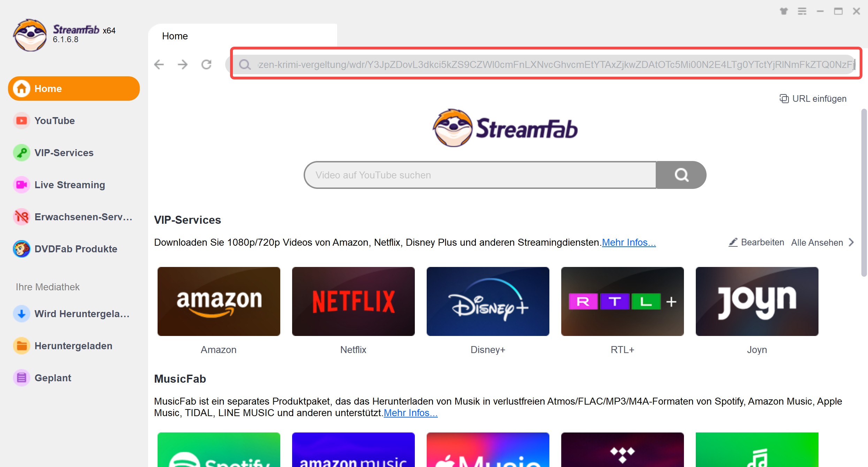Click the browser forward arrow

(182, 64)
